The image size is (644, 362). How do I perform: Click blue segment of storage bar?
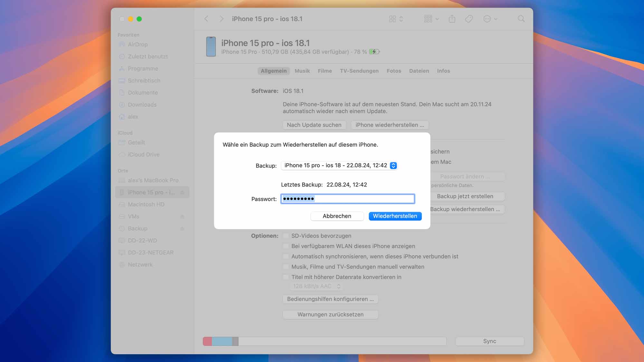pos(222,341)
